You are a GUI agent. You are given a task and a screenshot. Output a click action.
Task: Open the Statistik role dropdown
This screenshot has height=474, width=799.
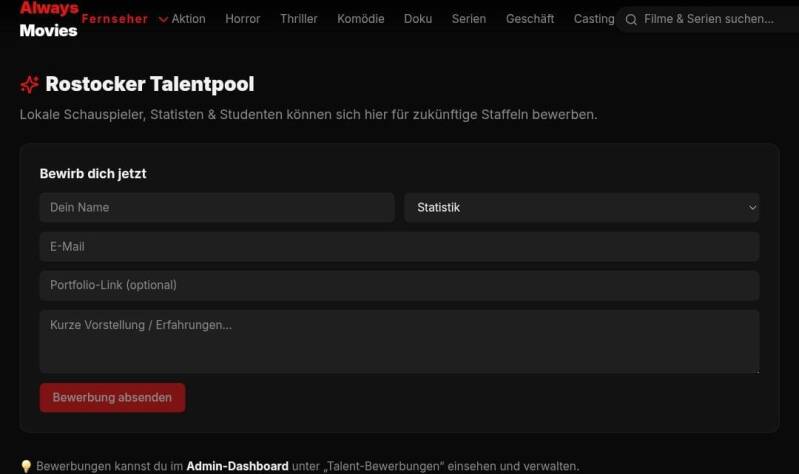pos(581,207)
